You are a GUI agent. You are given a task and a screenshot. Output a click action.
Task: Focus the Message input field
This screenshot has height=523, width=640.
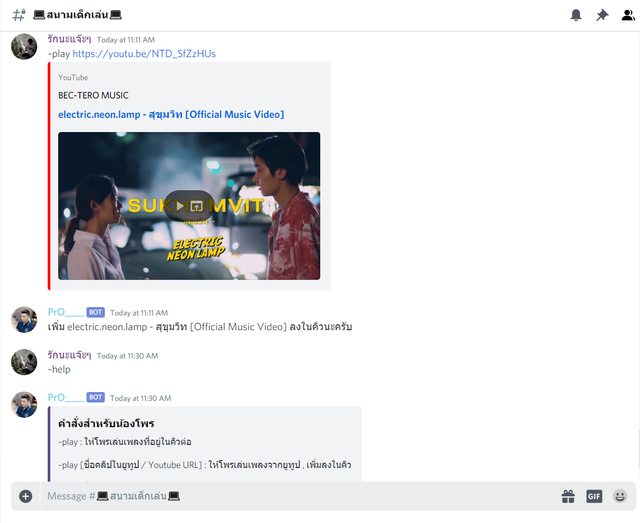click(x=300, y=496)
